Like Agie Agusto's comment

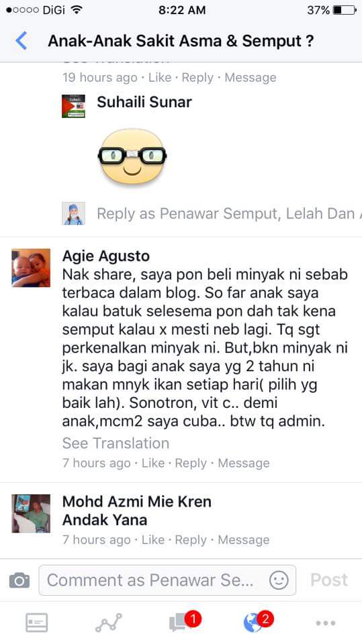[153, 463]
